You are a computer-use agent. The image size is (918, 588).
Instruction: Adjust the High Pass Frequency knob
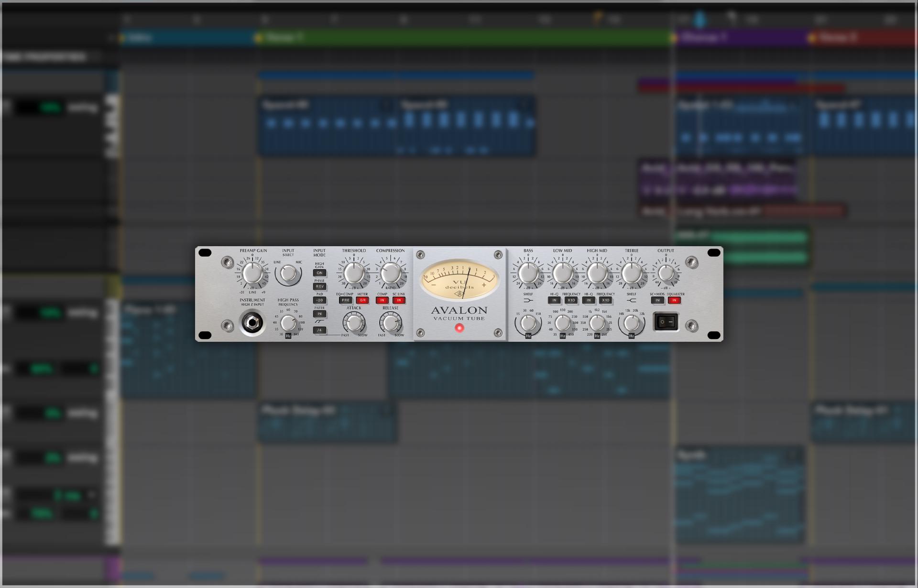click(x=288, y=323)
